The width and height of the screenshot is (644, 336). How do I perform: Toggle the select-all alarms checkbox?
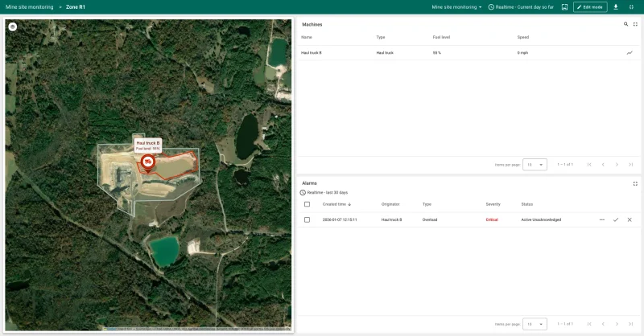pyautogui.click(x=307, y=204)
